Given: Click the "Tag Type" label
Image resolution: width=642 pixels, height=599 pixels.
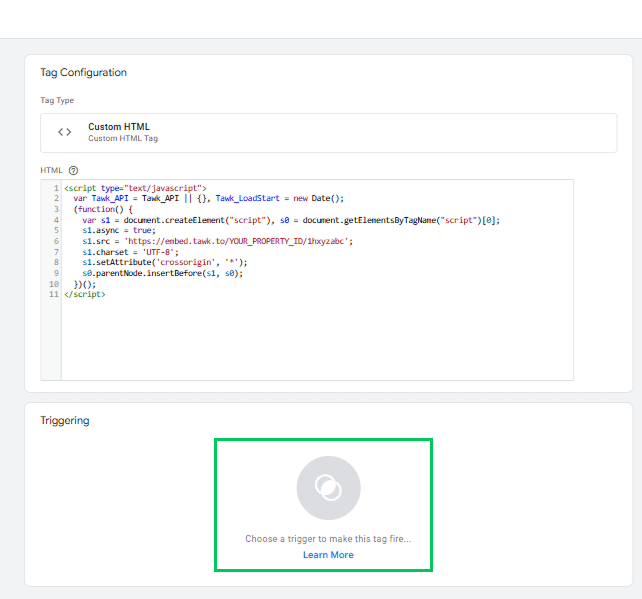Looking at the screenshot, I should [57, 100].
